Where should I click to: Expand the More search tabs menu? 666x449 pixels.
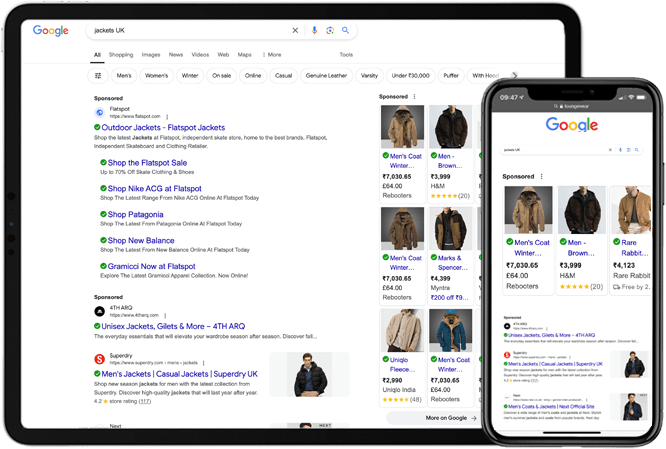click(x=272, y=55)
